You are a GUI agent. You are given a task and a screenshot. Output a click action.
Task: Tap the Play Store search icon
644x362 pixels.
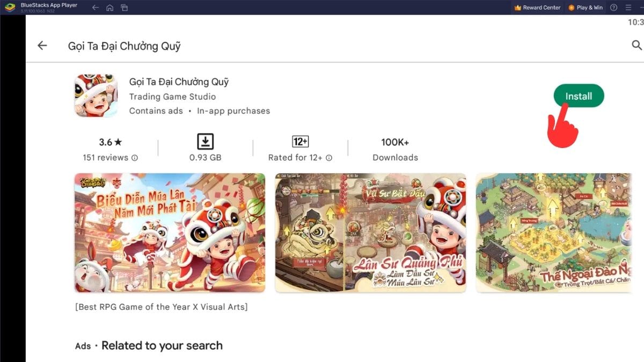coord(636,46)
